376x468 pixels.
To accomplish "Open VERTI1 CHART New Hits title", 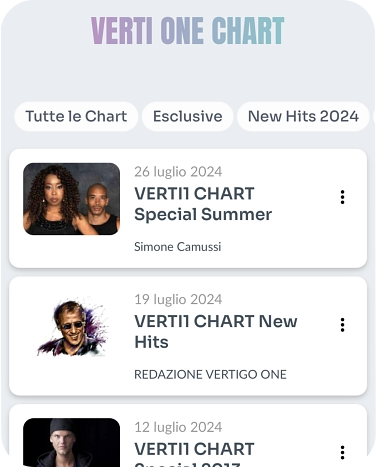I will click(216, 331).
